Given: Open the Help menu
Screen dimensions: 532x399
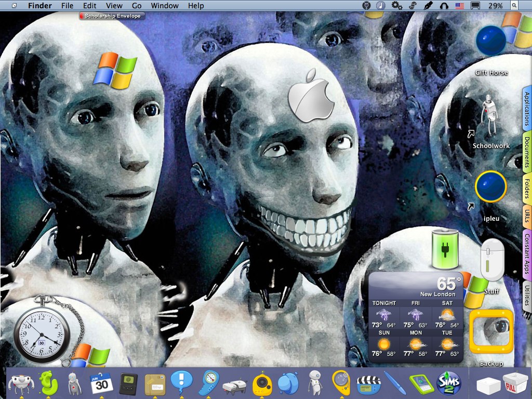Looking at the screenshot, I should tap(196, 6).
